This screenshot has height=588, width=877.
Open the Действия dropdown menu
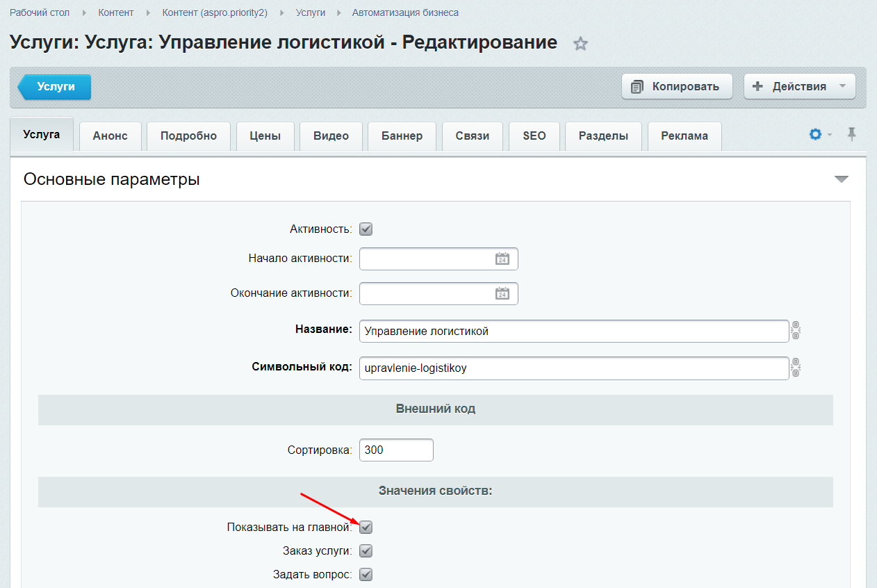pyautogui.click(x=799, y=87)
